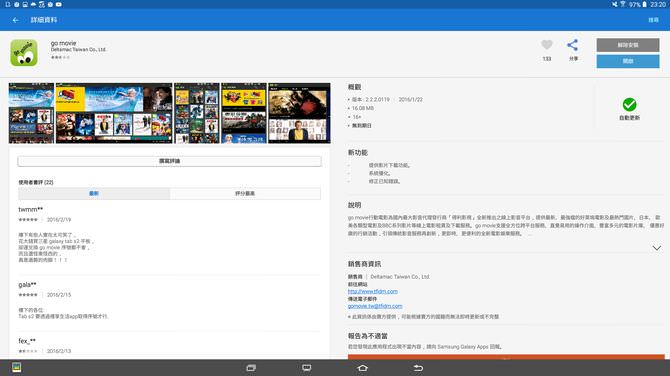Tap the battery icon in status bar

644,4
